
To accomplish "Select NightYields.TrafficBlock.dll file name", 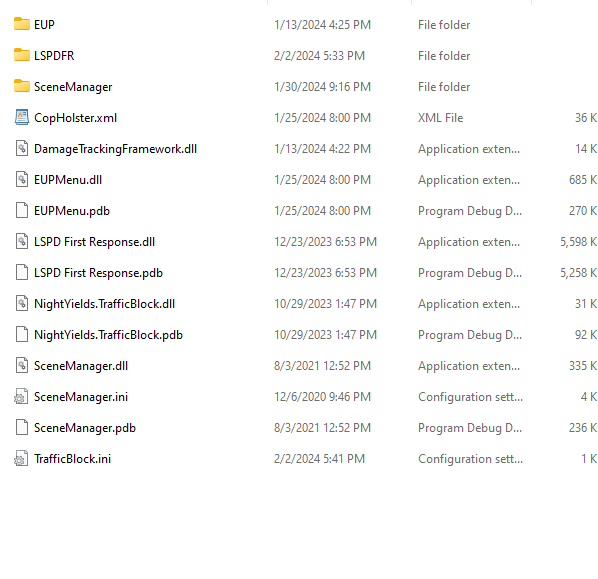I will 104,304.
